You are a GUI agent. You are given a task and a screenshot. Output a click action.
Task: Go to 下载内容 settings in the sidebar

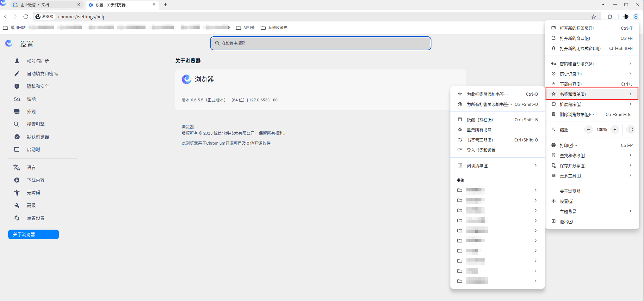[x=36, y=180]
